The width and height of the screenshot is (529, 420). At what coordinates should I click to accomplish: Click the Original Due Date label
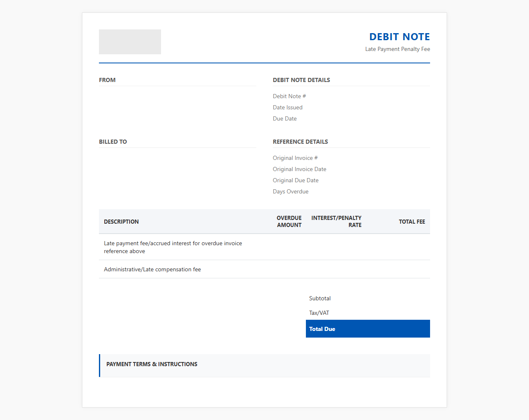point(296,180)
